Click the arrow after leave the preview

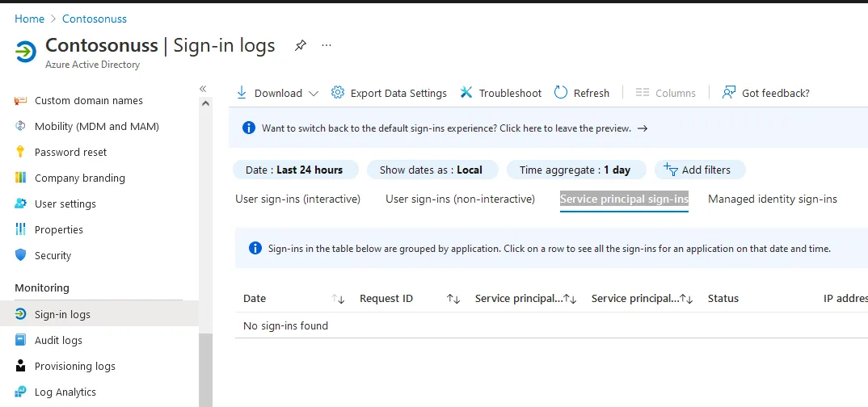tap(643, 128)
